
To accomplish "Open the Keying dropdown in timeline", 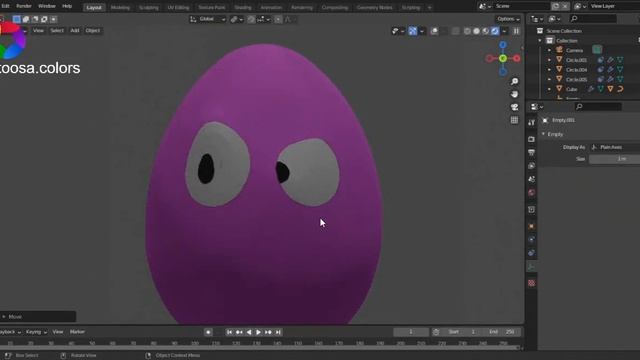I will click(x=36, y=332).
